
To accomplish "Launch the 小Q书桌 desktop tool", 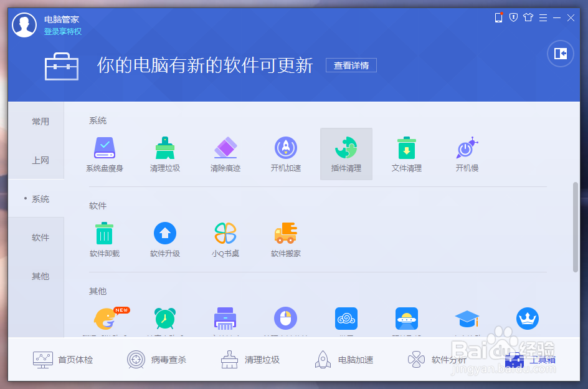I will (x=225, y=239).
